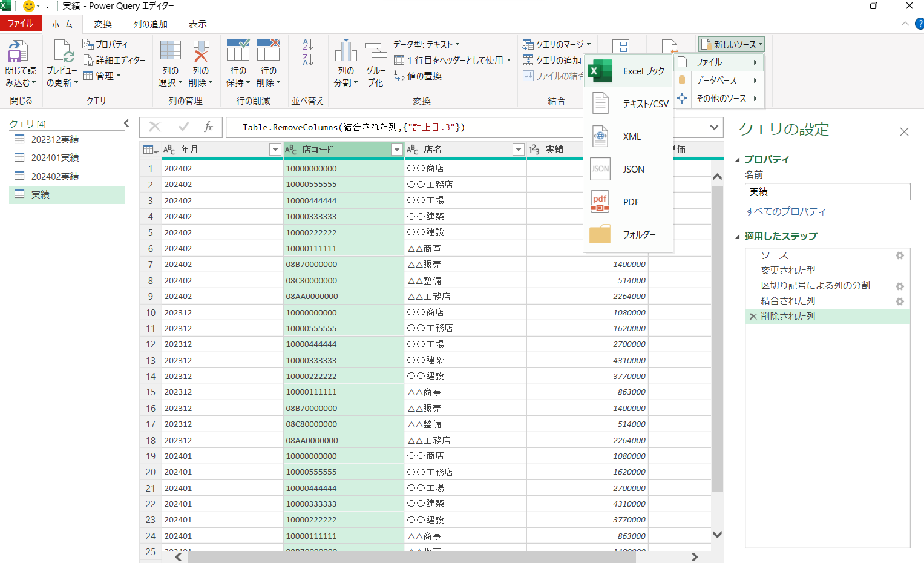This screenshot has width=924, height=563.
Task: Open settings gear for the 結合された列 step
Action: click(x=900, y=301)
